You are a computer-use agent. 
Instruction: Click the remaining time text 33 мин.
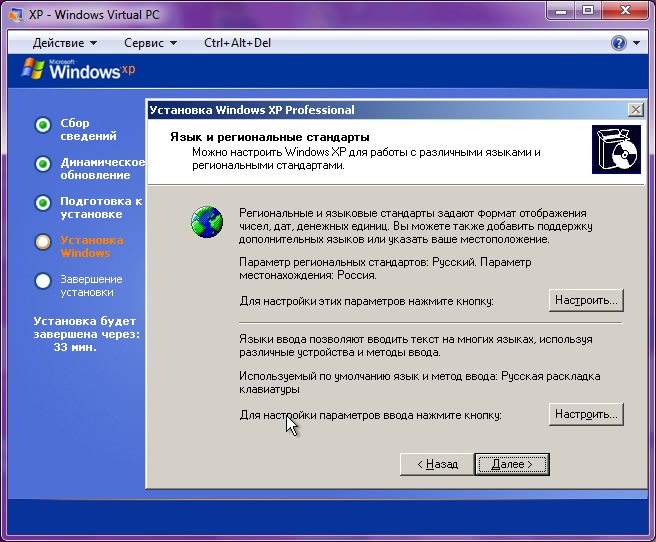pos(75,347)
